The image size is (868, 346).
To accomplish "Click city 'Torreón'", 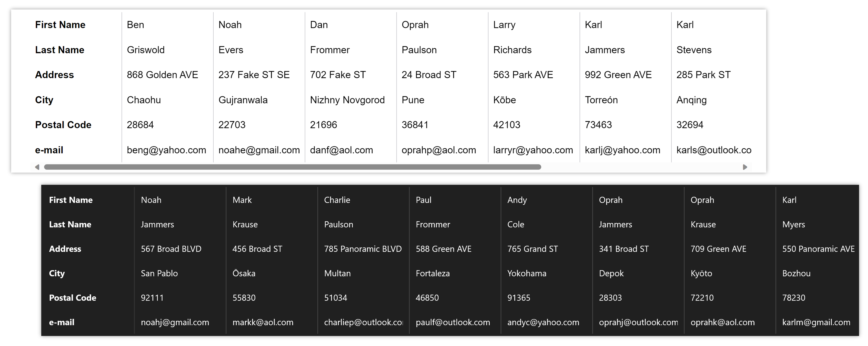I will click(x=601, y=100).
